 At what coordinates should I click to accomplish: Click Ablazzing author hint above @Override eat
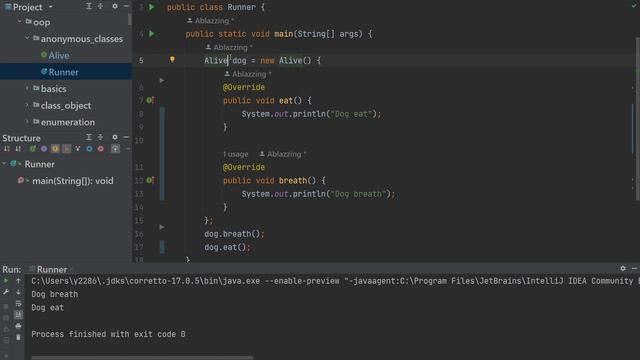pyautogui.click(x=248, y=74)
